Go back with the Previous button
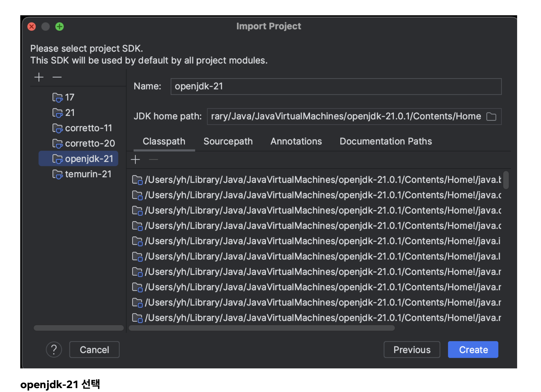 click(x=412, y=350)
